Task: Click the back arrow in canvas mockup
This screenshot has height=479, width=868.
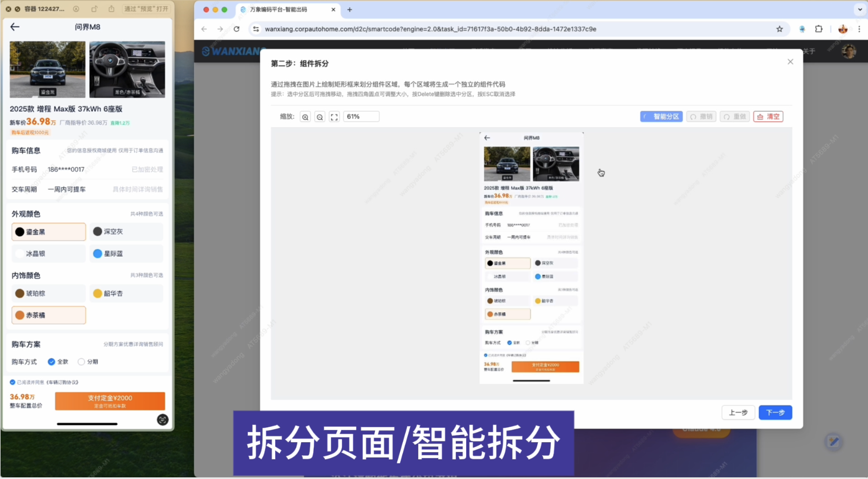Action: click(487, 138)
